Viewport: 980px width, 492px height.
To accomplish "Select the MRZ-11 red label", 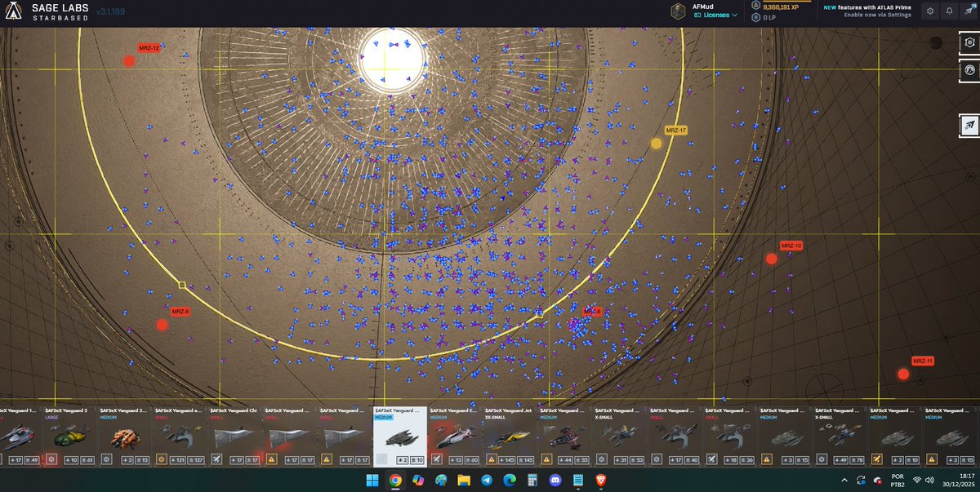I will pos(923,361).
